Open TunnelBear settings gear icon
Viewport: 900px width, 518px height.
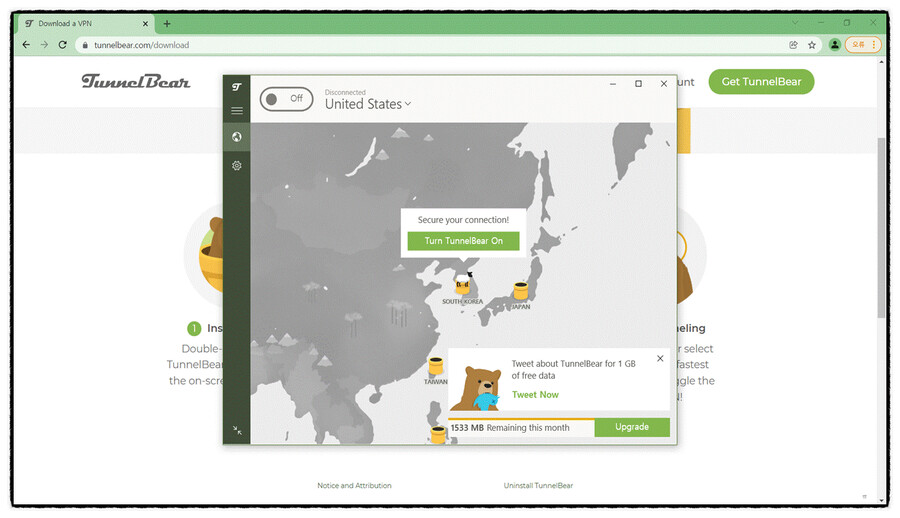click(x=236, y=165)
